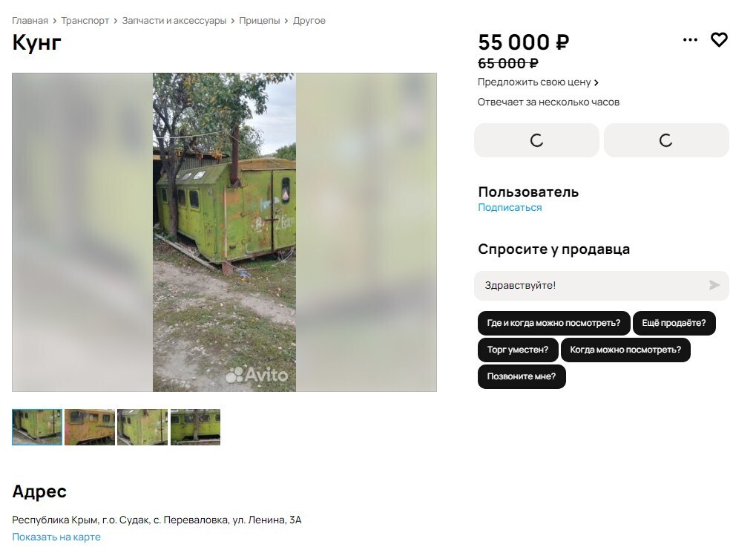The width and height of the screenshot is (756, 556).
Task: Open 'Запчасти и аксессуары' breadcrumb
Action: coord(174,21)
